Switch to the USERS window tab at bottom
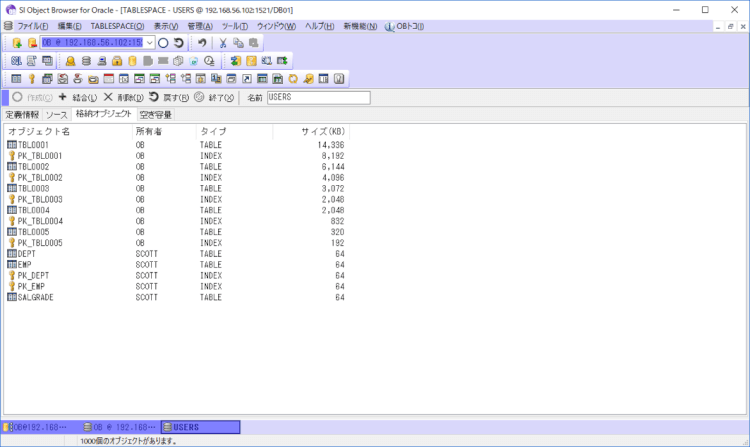750x447 pixels. click(200, 427)
